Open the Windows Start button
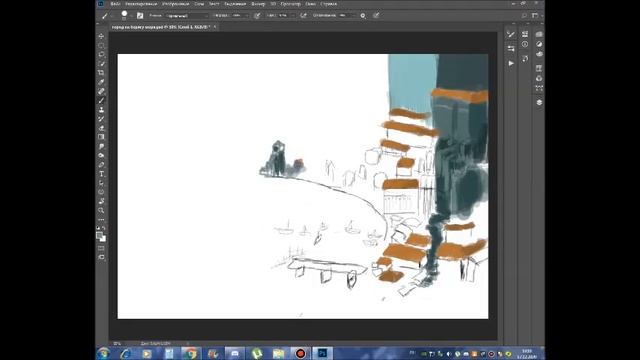The height and width of the screenshot is (360, 640). click(103, 353)
